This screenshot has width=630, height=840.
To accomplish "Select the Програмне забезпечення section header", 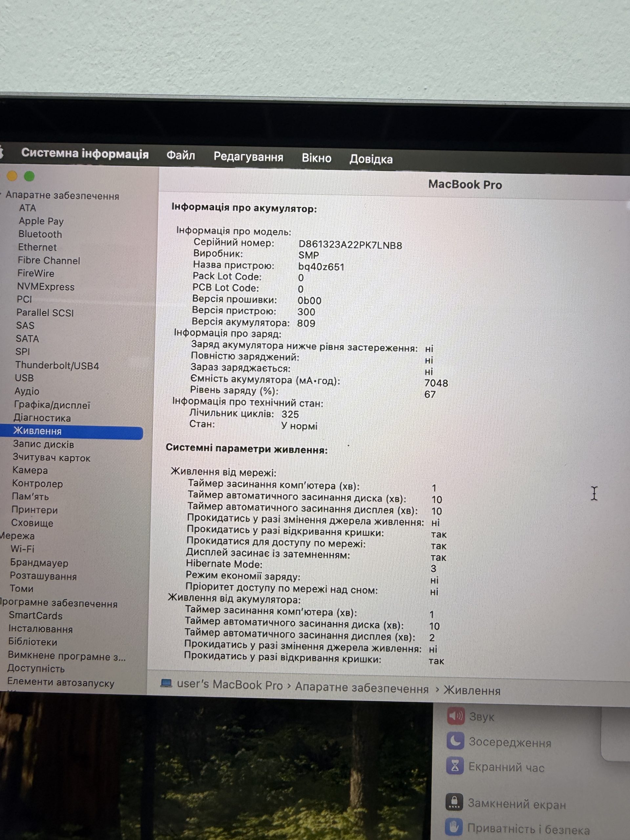I will [x=58, y=603].
